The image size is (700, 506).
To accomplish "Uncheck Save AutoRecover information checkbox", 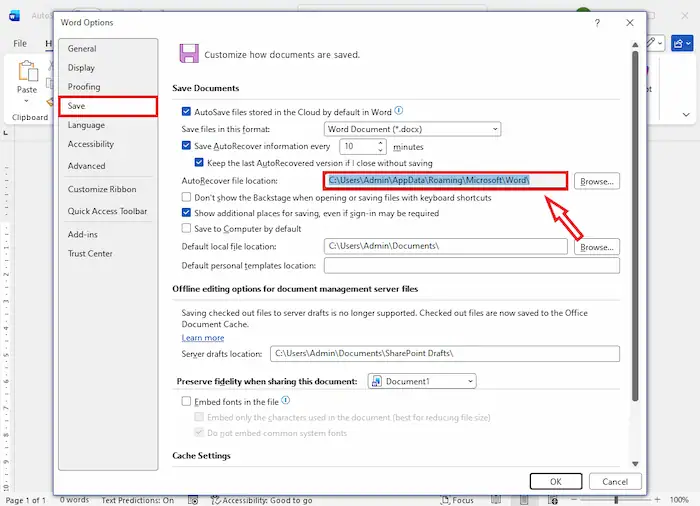I will (187, 146).
